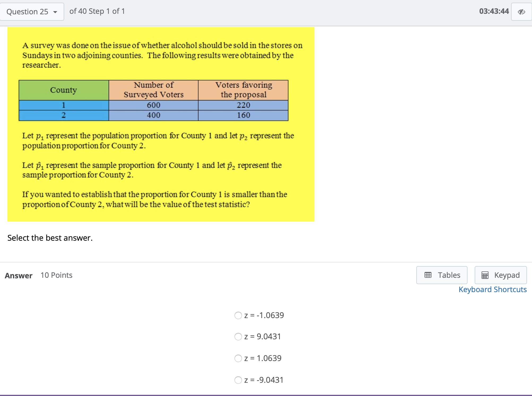532x396 pixels.
Task: Select answer z = 9.0431
Action: coord(238,337)
